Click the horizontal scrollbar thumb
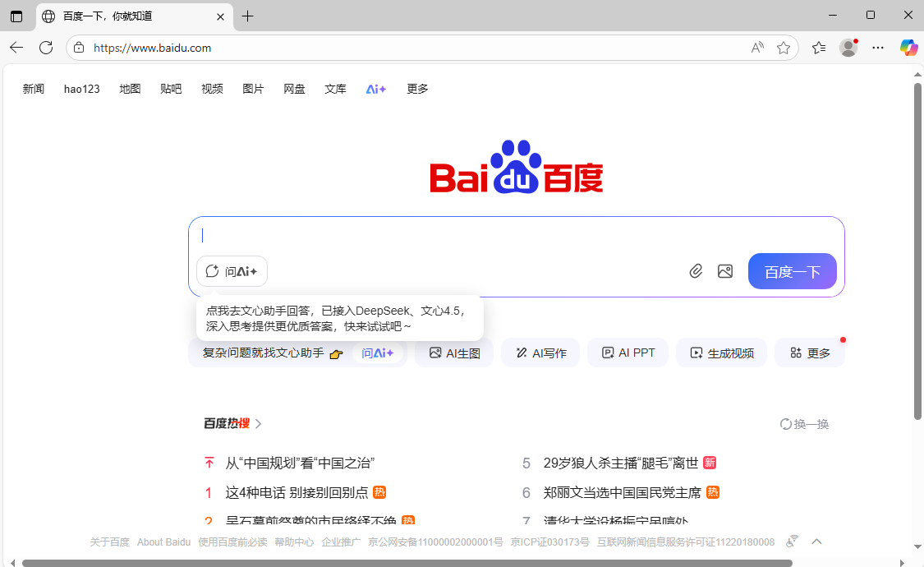This screenshot has height=567, width=924. 407,563
